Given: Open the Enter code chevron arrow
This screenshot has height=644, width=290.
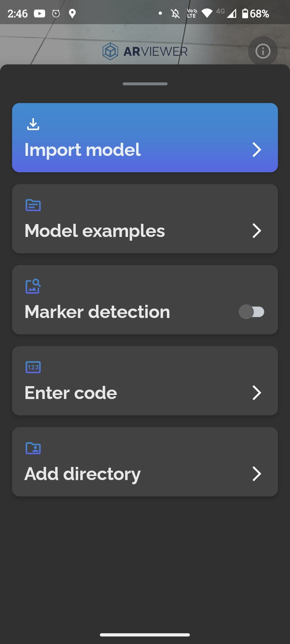Looking at the screenshot, I should coord(257,393).
